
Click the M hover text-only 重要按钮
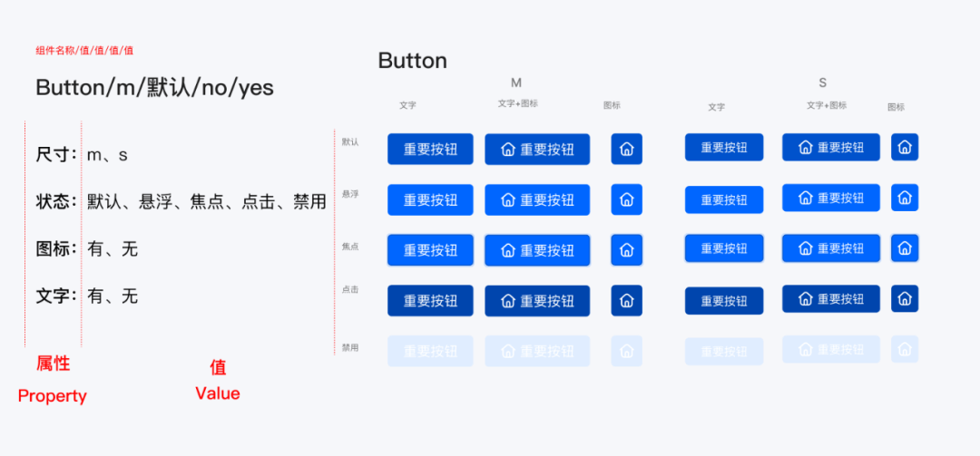pyautogui.click(x=430, y=199)
